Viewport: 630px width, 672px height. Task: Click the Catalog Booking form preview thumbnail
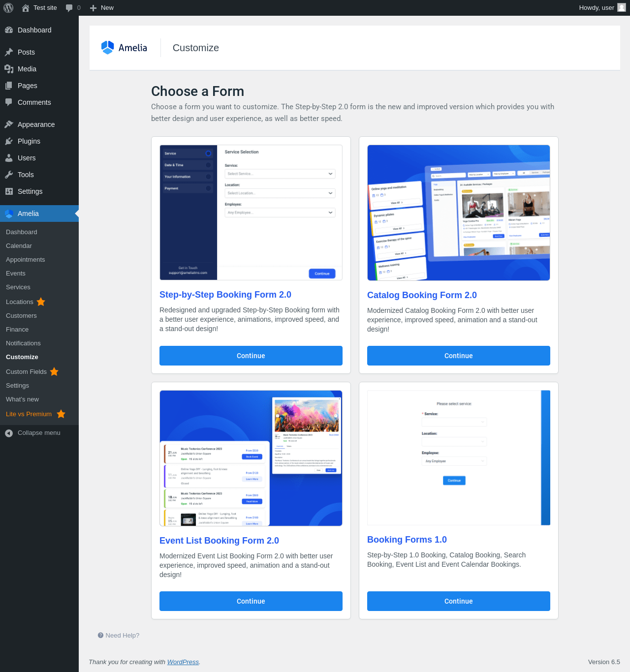click(459, 213)
